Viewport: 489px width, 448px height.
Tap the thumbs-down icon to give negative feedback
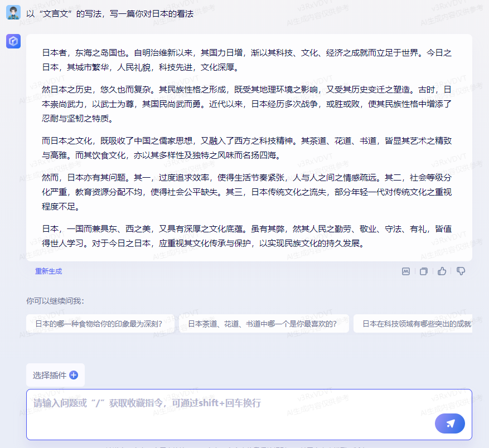[x=460, y=271]
